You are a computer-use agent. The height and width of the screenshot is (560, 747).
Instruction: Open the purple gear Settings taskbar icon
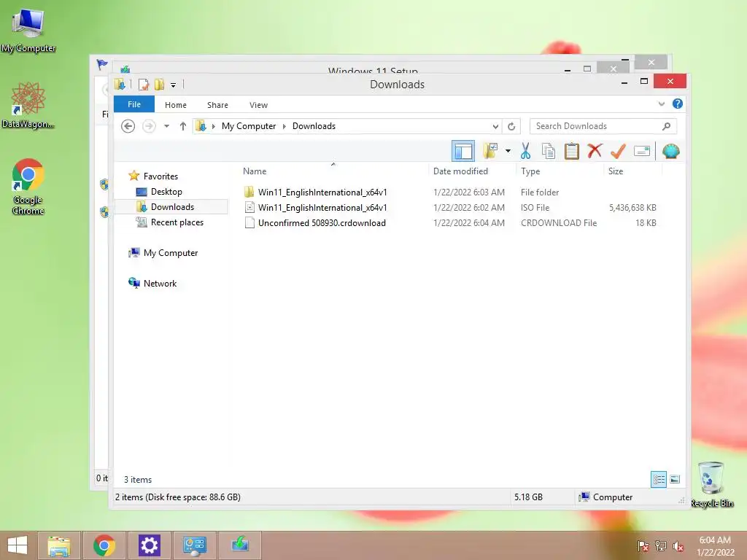(x=149, y=545)
